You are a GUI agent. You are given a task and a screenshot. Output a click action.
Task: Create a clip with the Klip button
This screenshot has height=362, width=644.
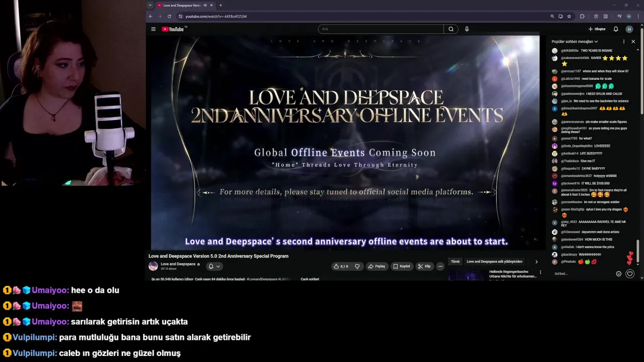(425, 266)
